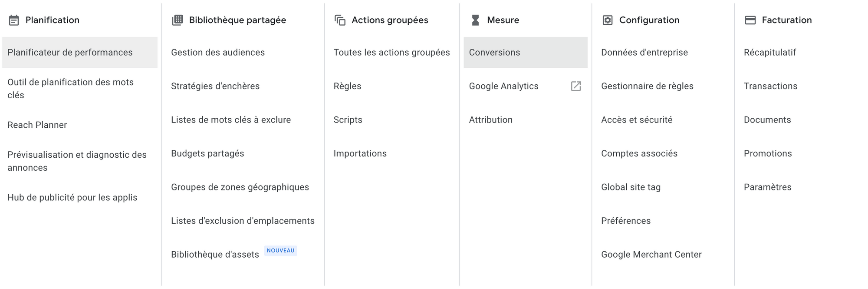Select Stratégies d'enchères
The image size is (868, 289).
pyautogui.click(x=215, y=86)
